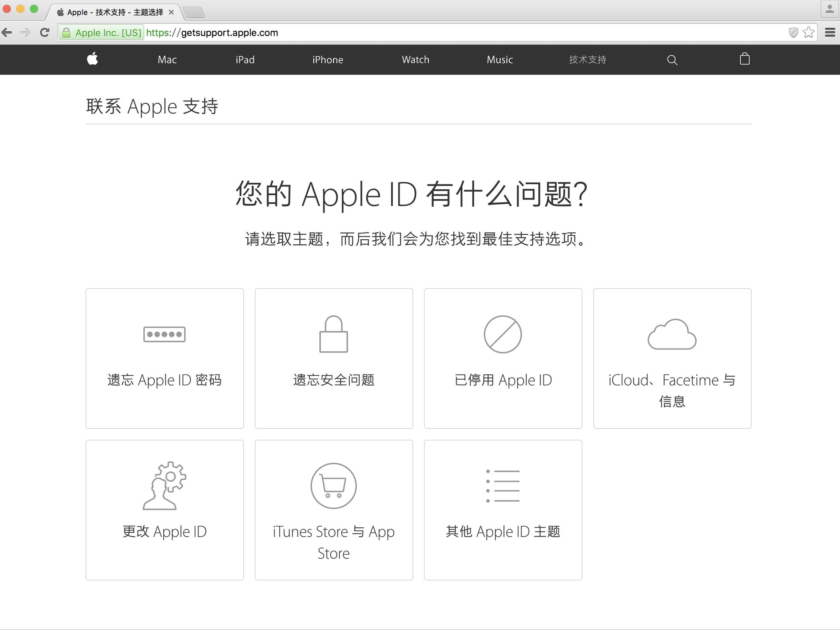Select the disabled-circle icon for 已停用 Apple ID
The width and height of the screenshot is (840, 630).
502,335
